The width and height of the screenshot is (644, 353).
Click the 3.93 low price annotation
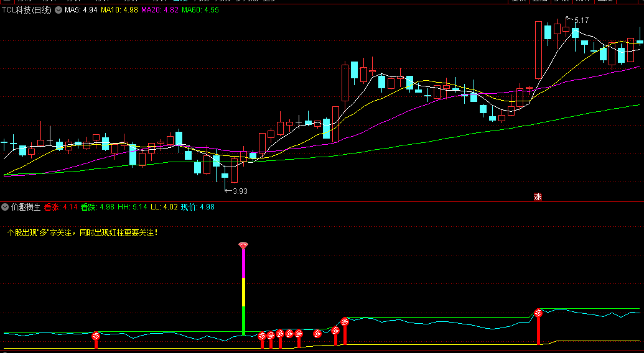[x=240, y=191]
